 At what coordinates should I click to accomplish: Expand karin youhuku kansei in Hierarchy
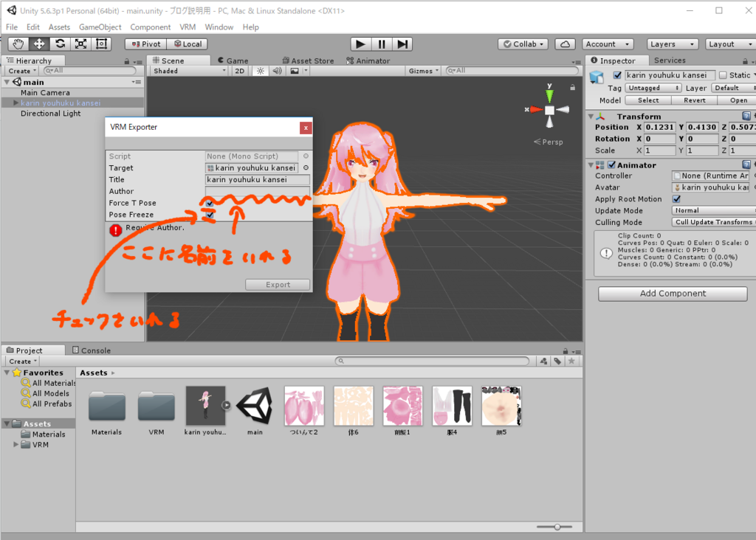(16, 103)
